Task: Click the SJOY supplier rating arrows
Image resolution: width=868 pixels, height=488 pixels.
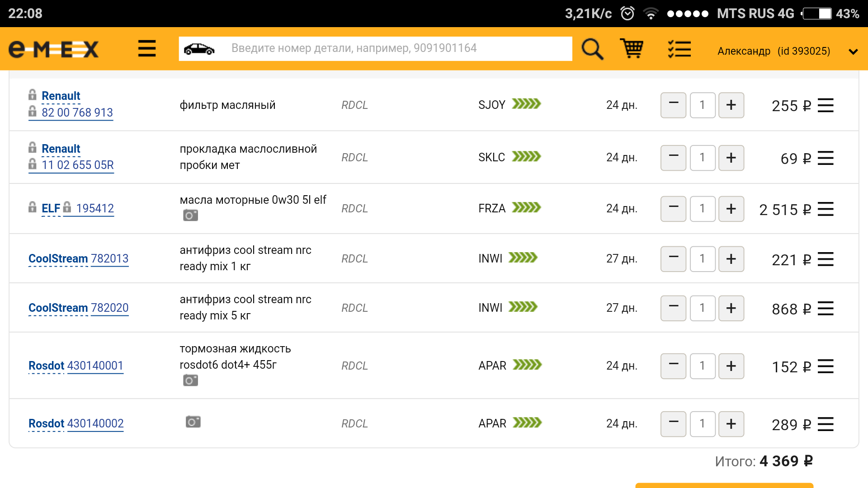Action: 526,104
